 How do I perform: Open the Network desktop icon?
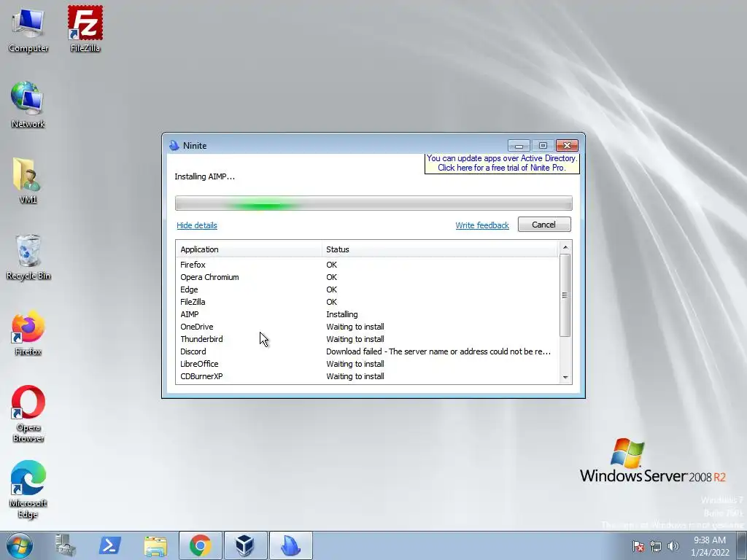click(x=28, y=105)
